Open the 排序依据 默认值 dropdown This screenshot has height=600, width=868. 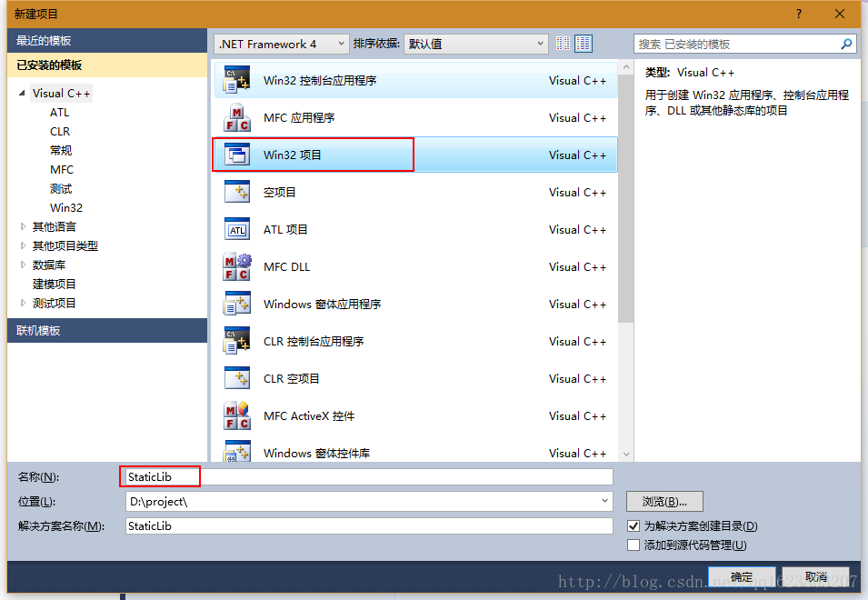[476, 44]
